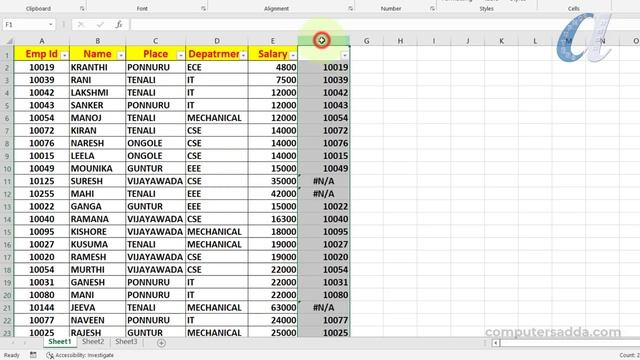
Task: Click inside the formula bar input
Action: (384, 24)
